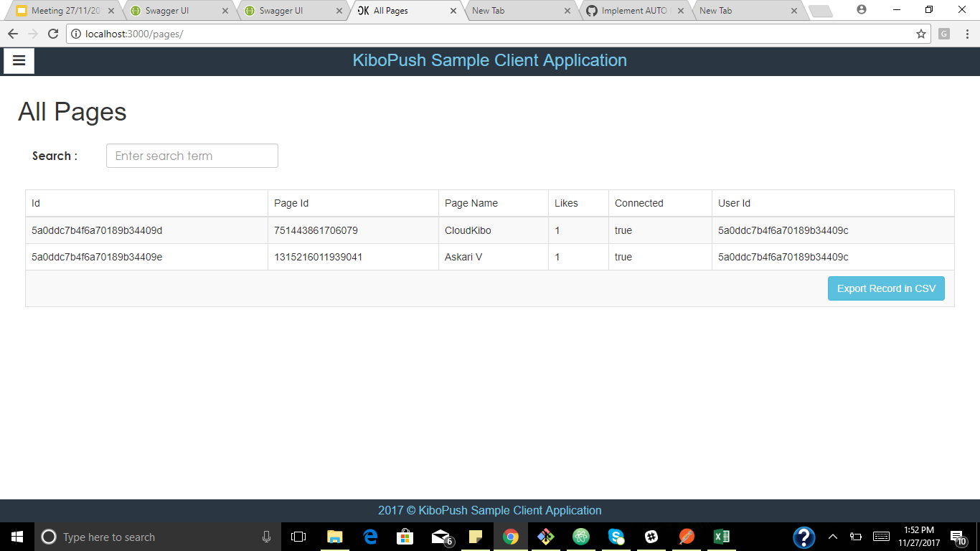Click microphone icon in taskbar search

pyautogui.click(x=266, y=537)
